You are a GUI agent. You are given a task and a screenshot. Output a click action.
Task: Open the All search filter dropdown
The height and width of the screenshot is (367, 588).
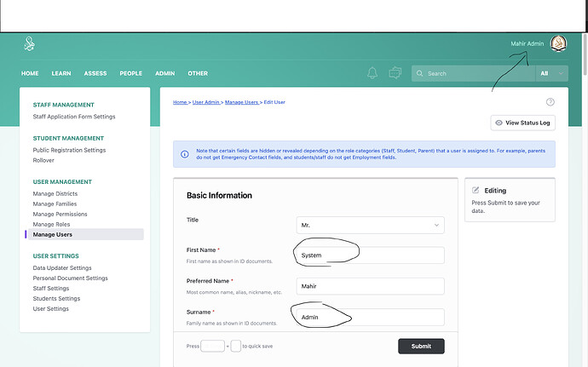pyautogui.click(x=549, y=74)
